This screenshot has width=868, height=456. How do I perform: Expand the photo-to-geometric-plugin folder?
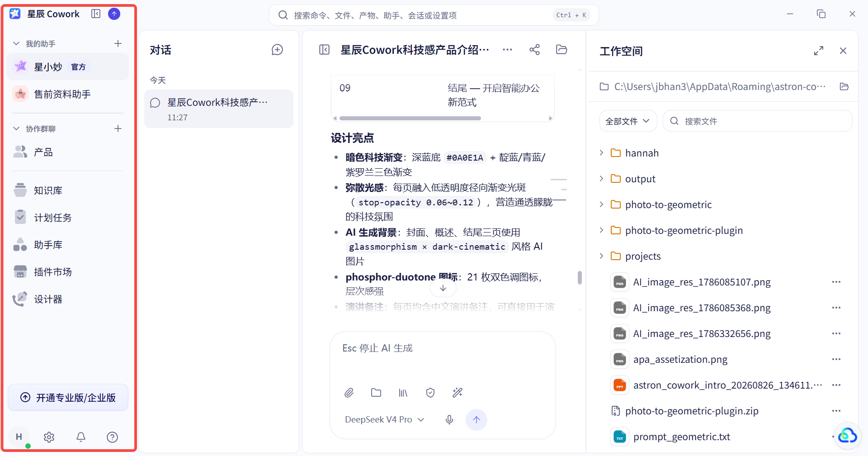coord(601,230)
